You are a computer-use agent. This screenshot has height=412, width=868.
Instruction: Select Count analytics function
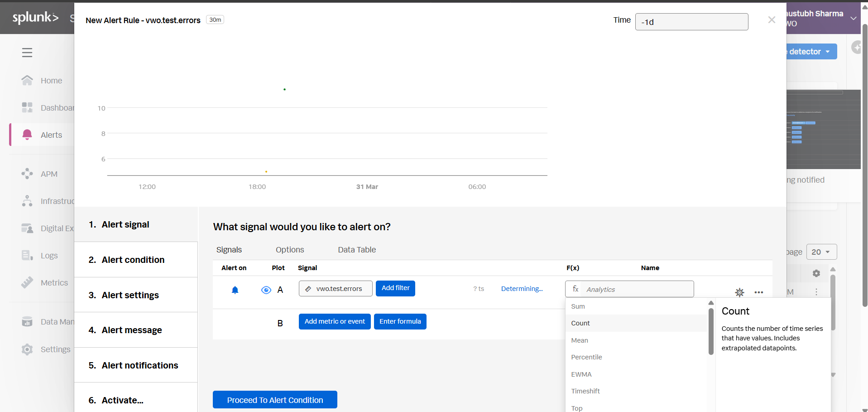(636, 323)
